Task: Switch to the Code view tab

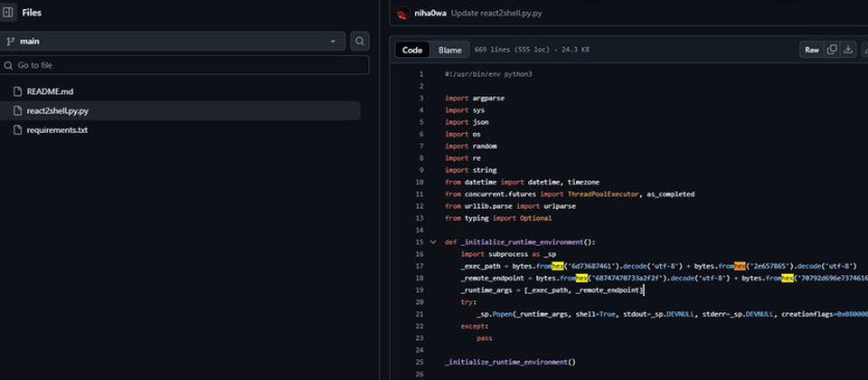Action: [412, 51]
